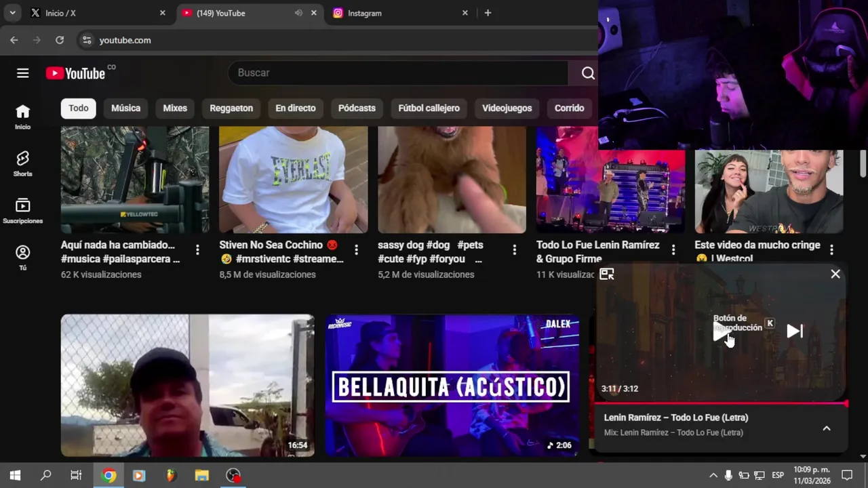This screenshot has width=868, height=488.
Task: Select the Mixes filter chip
Action: (x=175, y=108)
